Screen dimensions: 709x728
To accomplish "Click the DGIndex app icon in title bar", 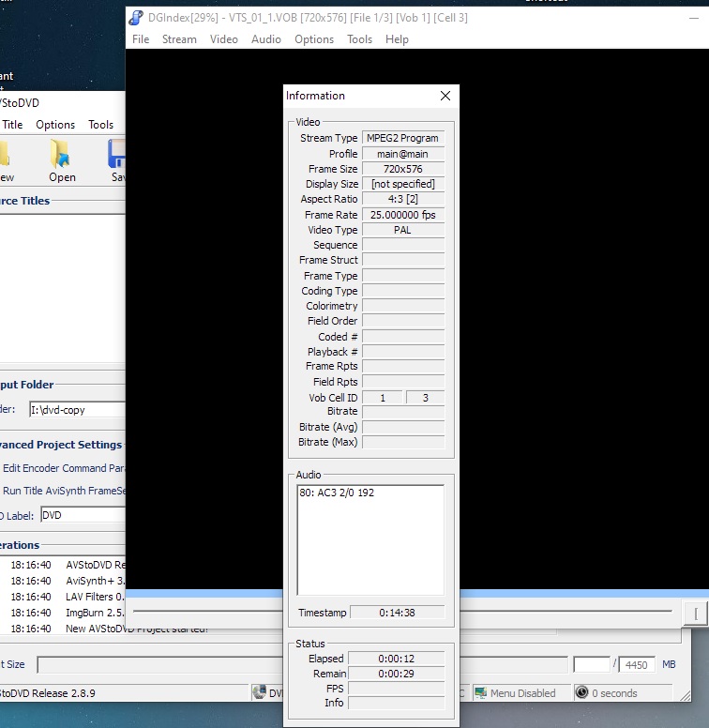I will pyautogui.click(x=135, y=18).
